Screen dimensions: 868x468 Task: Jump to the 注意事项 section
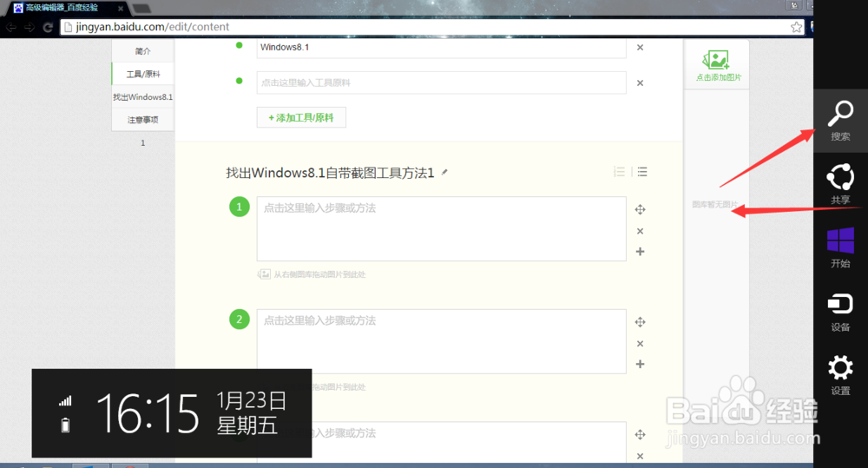point(143,120)
